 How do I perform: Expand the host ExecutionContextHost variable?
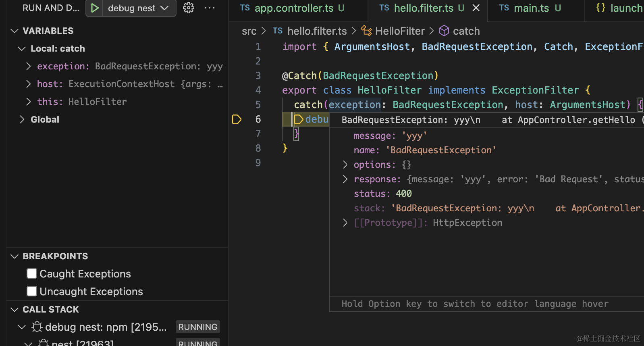(x=28, y=84)
